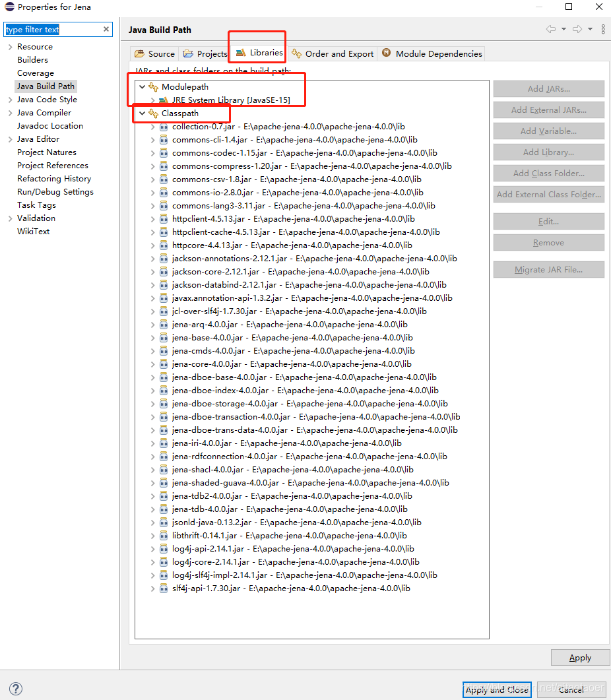Select Java Build Path in sidebar
This screenshot has height=700, width=611.
(46, 86)
